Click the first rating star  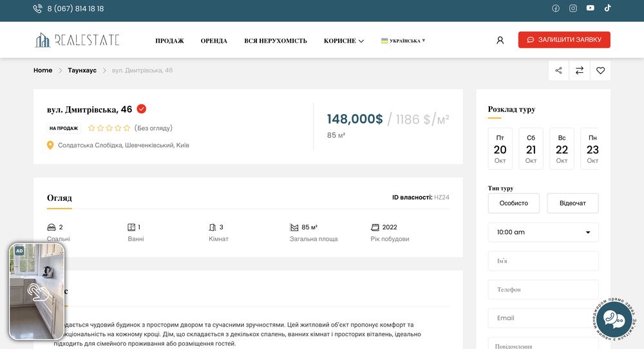click(91, 128)
